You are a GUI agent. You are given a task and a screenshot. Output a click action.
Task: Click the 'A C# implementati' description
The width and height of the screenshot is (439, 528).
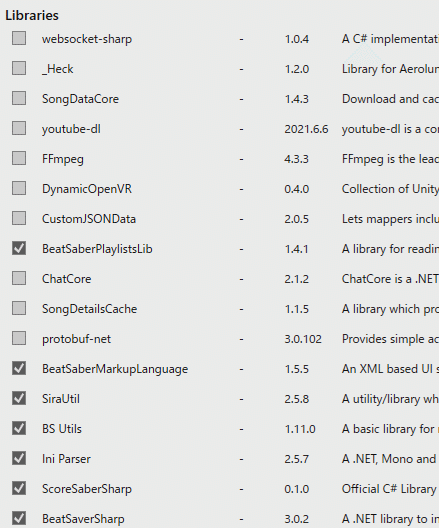pyautogui.click(x=390, y=39)
